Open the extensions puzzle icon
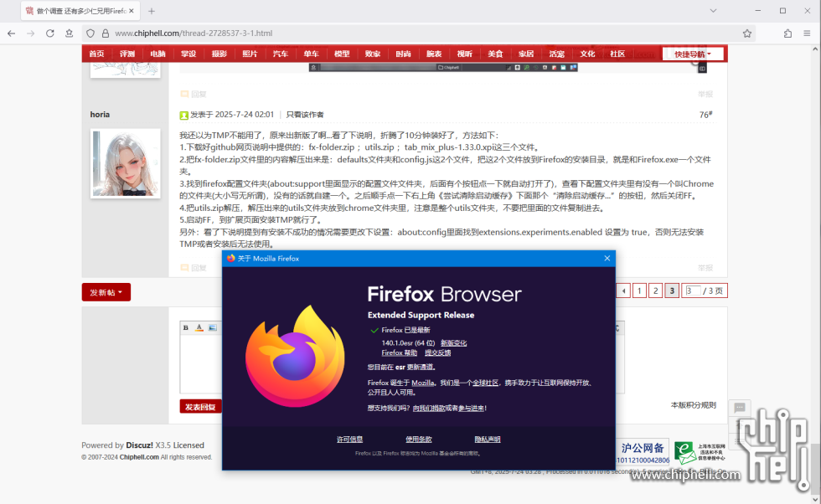Image resolution: width=821 pixels, height=504 pixels. (787, 33)
